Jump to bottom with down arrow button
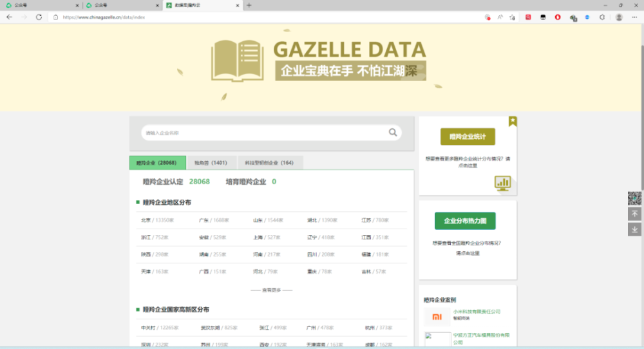Viewport: 644px width, 349px height. click(634, 229)
